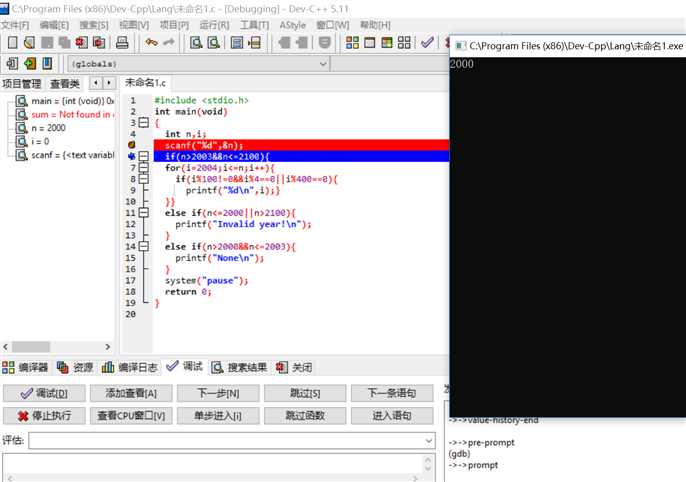Click the Find magnifier toolbar icon
Screen dimensions: 686x482
(196, 42)
